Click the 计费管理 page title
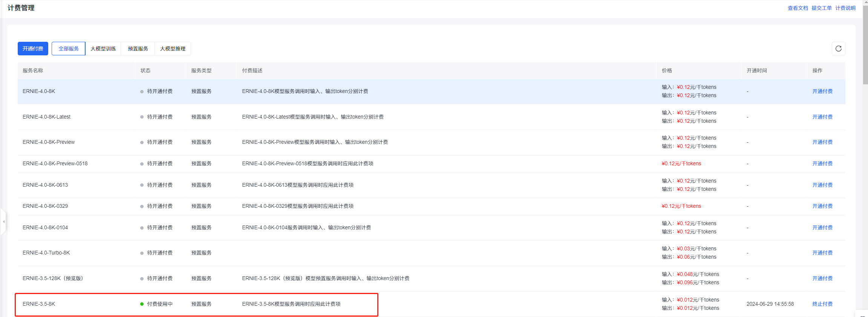 click(21, 8)
